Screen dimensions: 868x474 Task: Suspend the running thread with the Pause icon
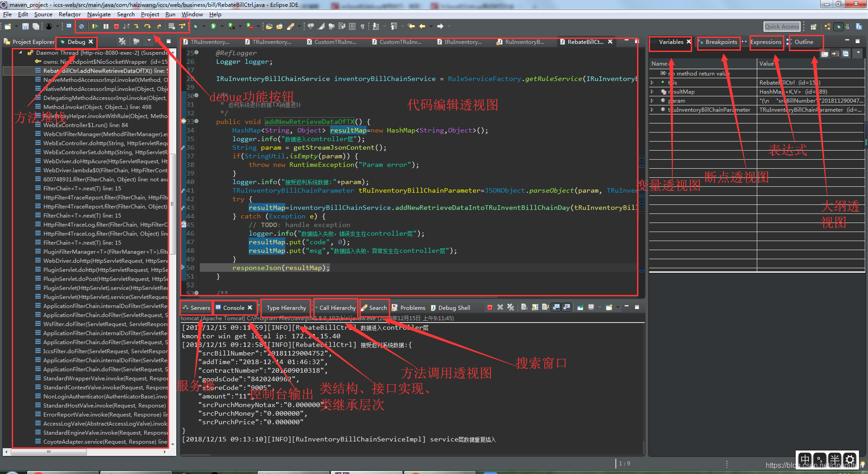pos(105,26)
